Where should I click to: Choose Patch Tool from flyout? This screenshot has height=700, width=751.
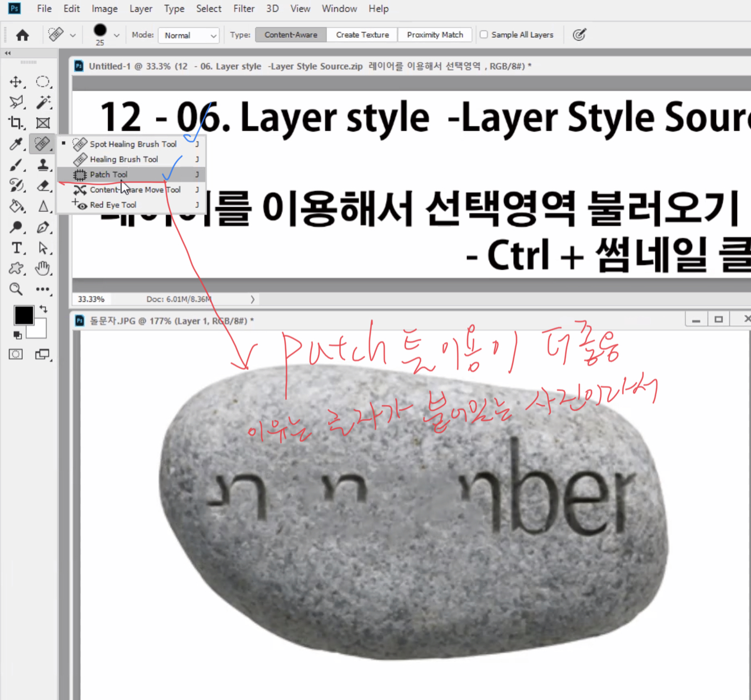pyautogui.click(x=132, y=175)
